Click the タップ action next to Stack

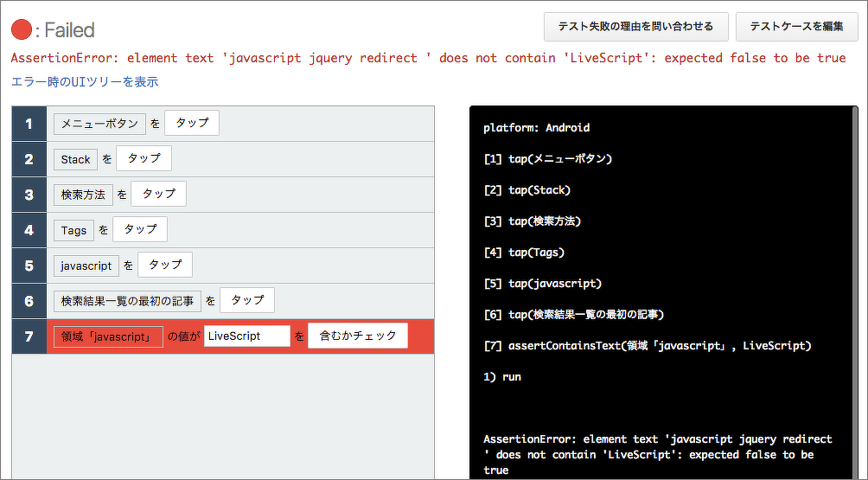(144, 159)
